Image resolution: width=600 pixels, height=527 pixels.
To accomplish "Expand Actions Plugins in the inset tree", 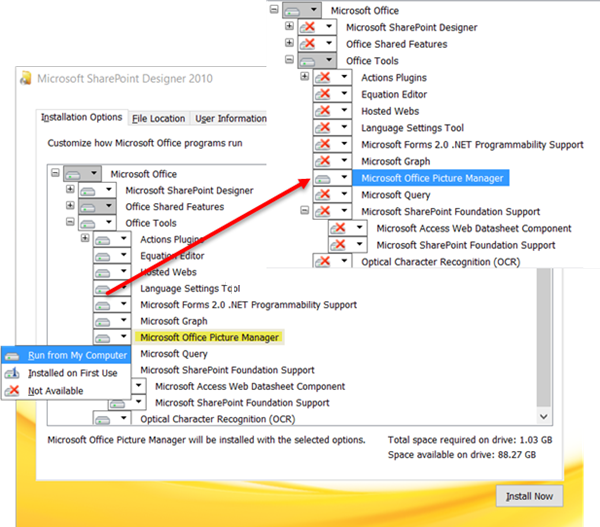I will 305,76.
